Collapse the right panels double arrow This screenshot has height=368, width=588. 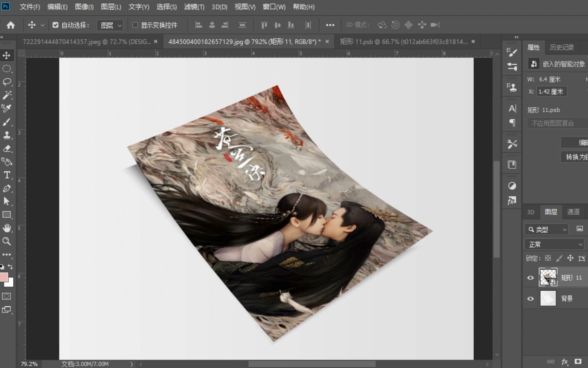click(517, 37)
